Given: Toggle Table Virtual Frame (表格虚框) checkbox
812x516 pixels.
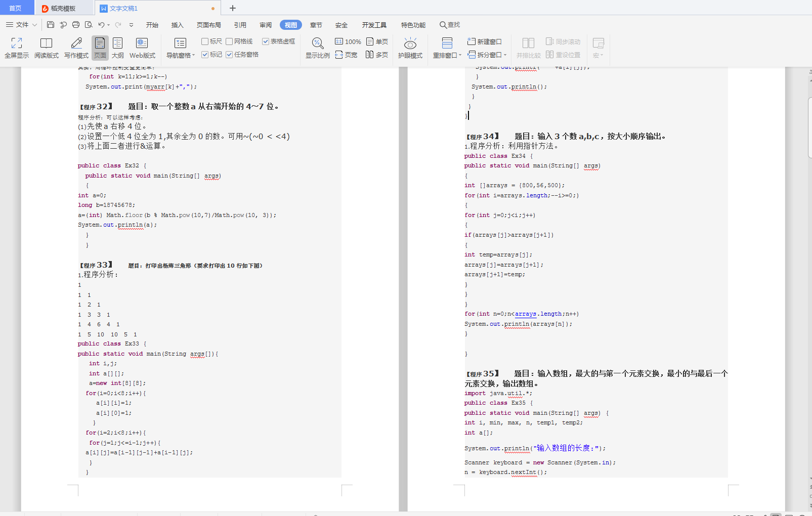Looking at the screenshot, I should (x=266, y=41).
